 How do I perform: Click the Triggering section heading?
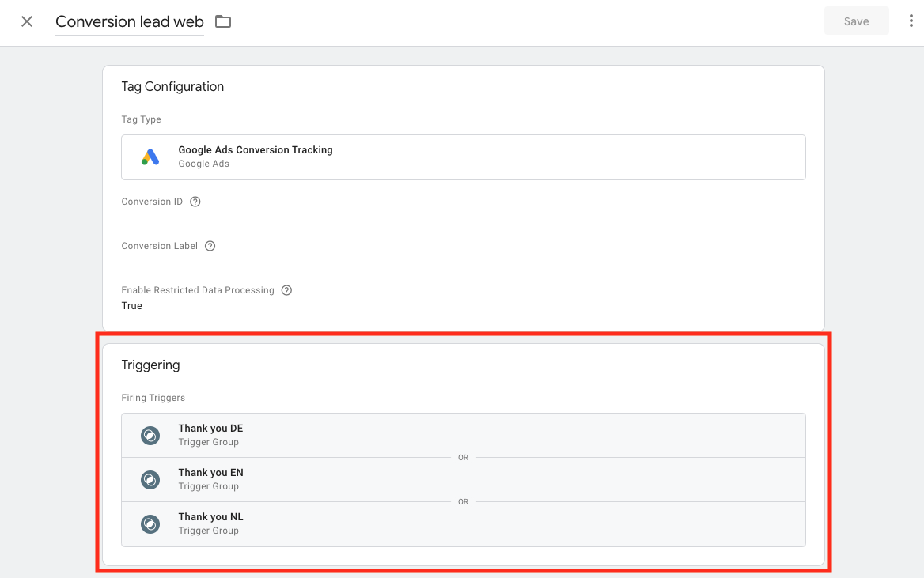(151, 365)
